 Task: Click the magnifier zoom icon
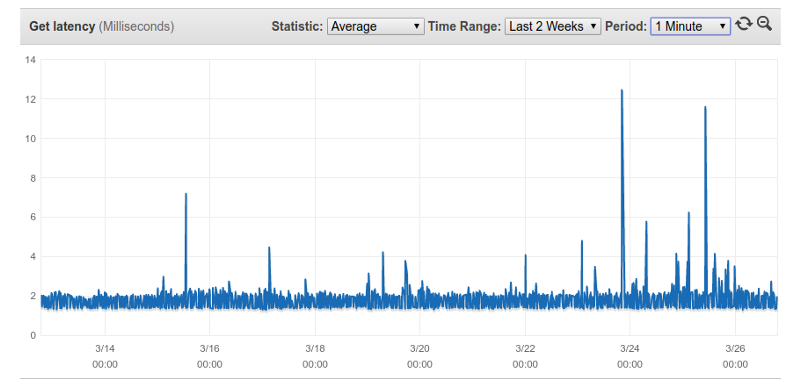(x=764, y=23)
